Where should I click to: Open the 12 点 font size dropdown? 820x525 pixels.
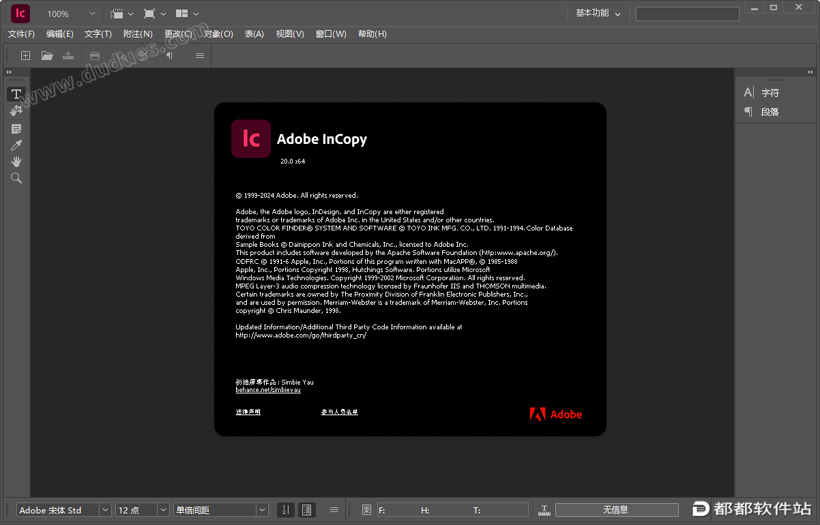[x=163, y=510]
